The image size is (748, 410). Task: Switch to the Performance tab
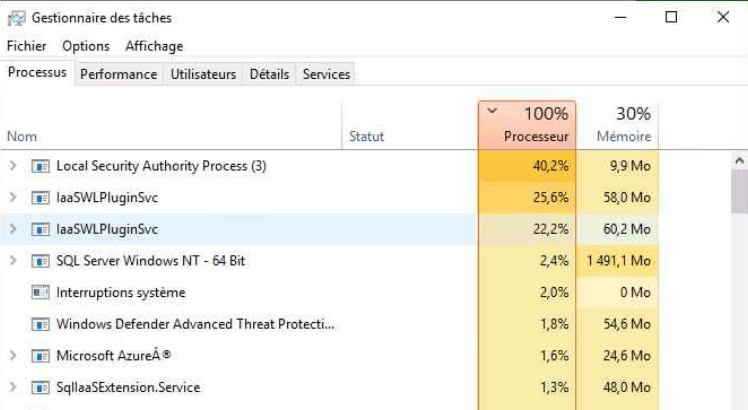click(x=118, y=74)
